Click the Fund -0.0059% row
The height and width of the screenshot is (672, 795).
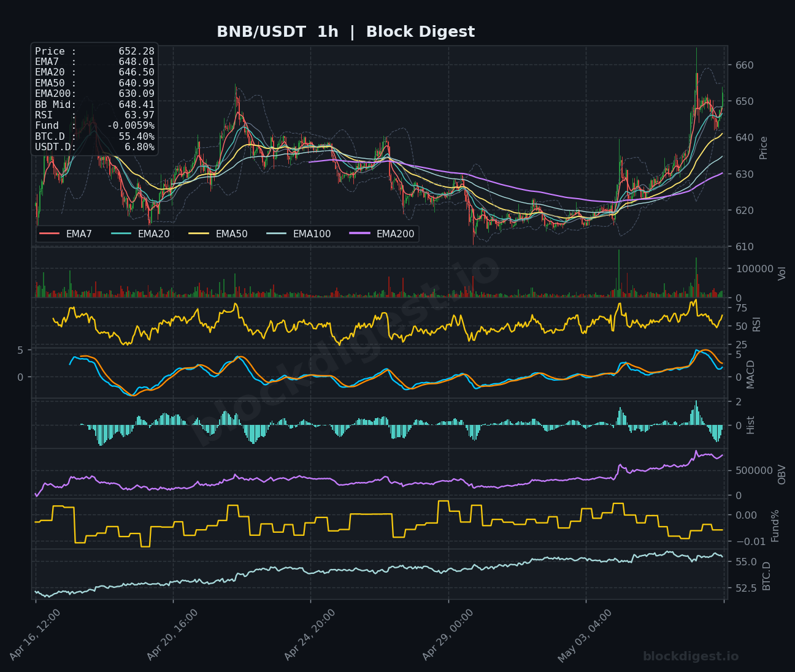94,126
